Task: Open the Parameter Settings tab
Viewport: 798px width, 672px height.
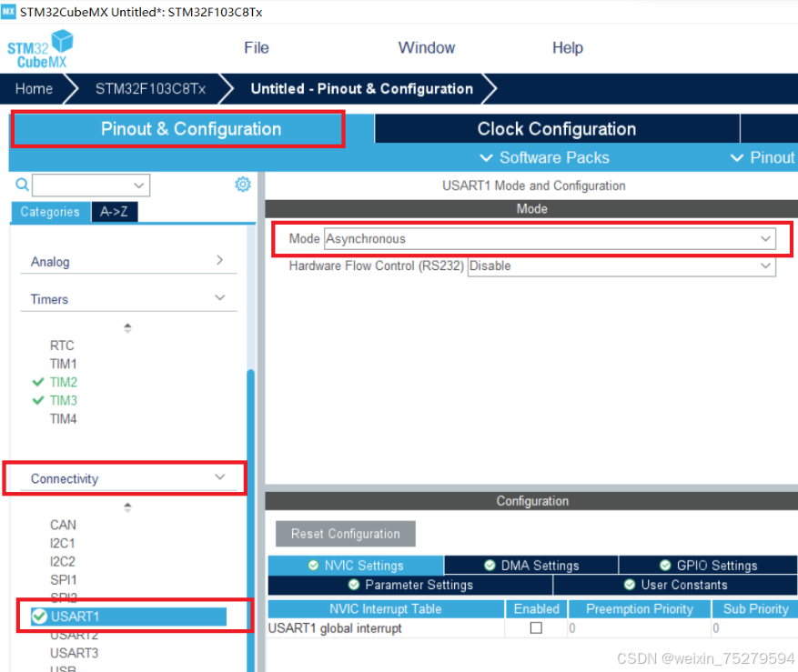Action: [x=410, y=585]
